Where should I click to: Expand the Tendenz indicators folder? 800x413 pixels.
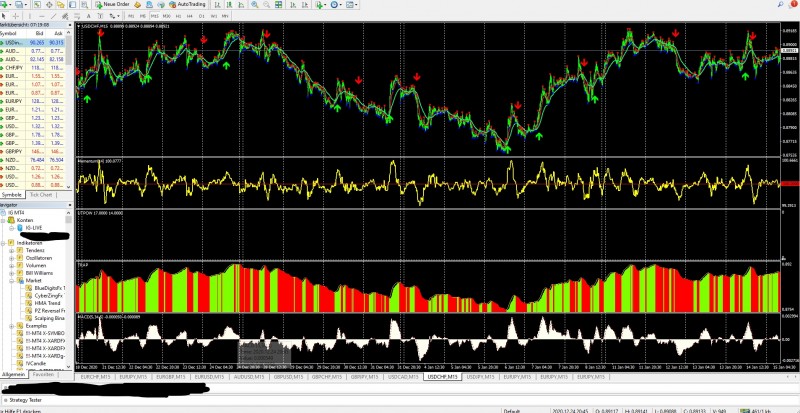coord(11,251)
